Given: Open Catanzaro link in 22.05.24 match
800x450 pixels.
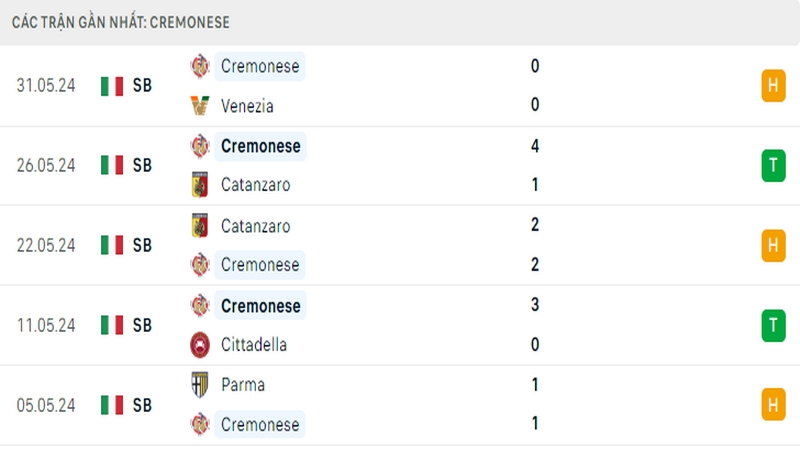Looking at the screenshot, I should pyautogui.click(x=256, y=226).
